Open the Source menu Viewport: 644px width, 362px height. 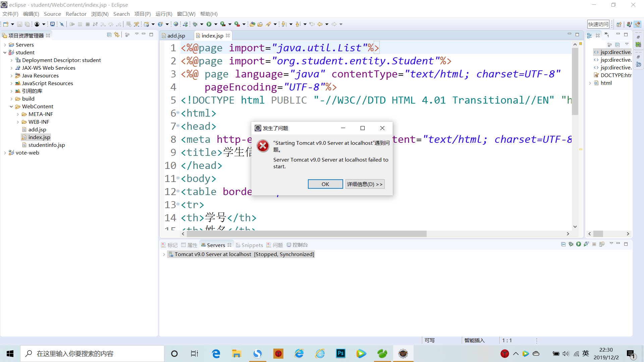click(52, 14)
